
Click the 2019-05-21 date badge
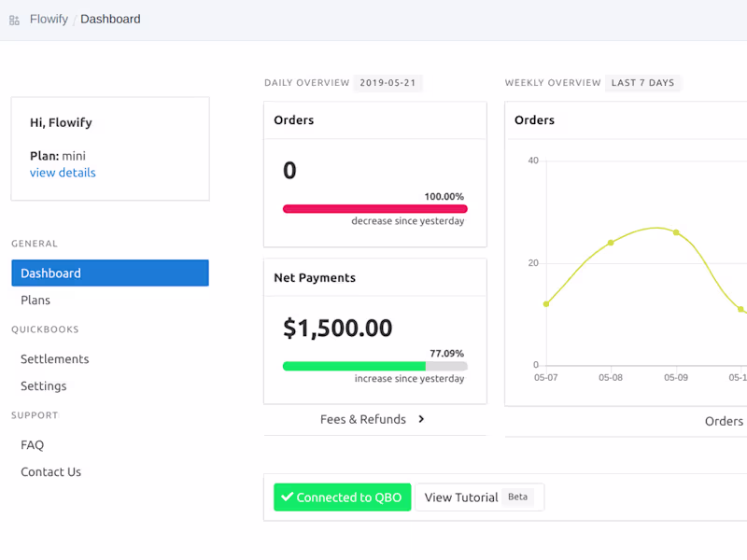pyautogui.click(x=388, y=83)
